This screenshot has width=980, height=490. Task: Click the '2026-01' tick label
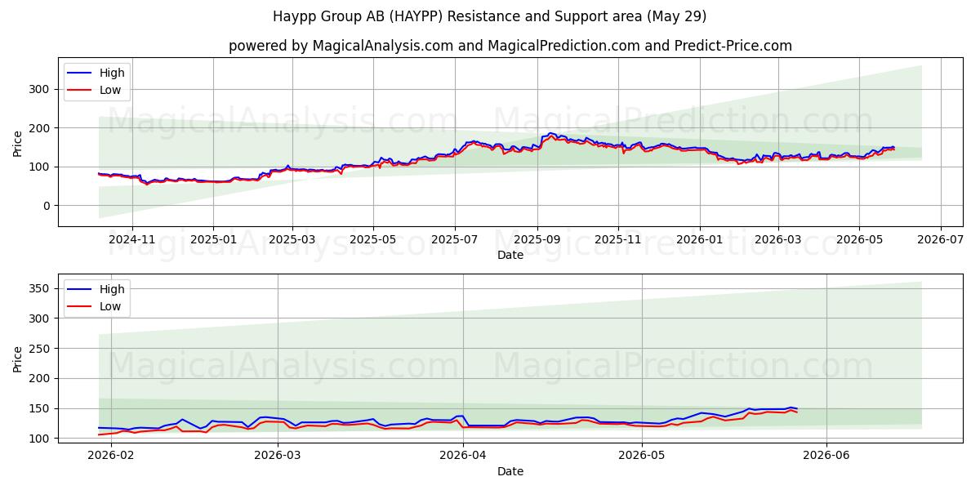click(x=699, y=240)
